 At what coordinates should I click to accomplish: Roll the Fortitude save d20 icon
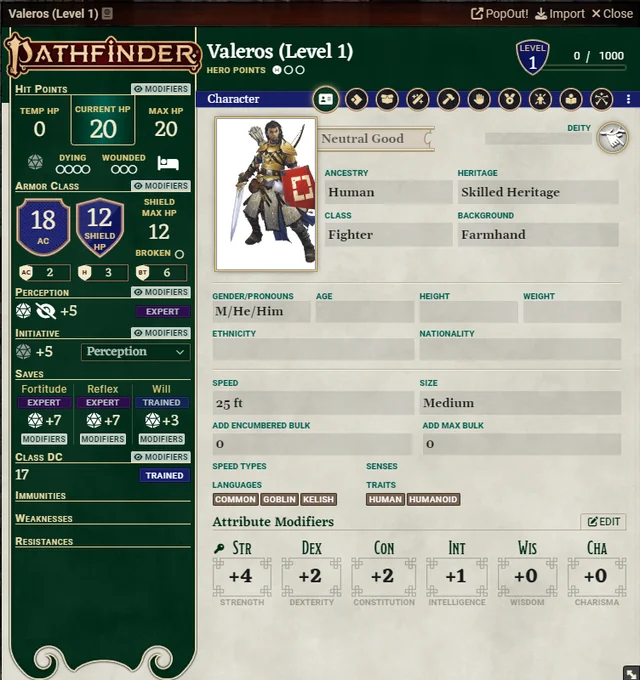point(35,421)
